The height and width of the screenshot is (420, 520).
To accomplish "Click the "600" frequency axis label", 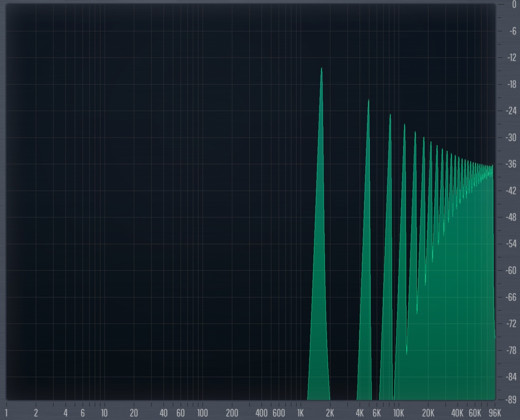I will [x=279, y=413].
